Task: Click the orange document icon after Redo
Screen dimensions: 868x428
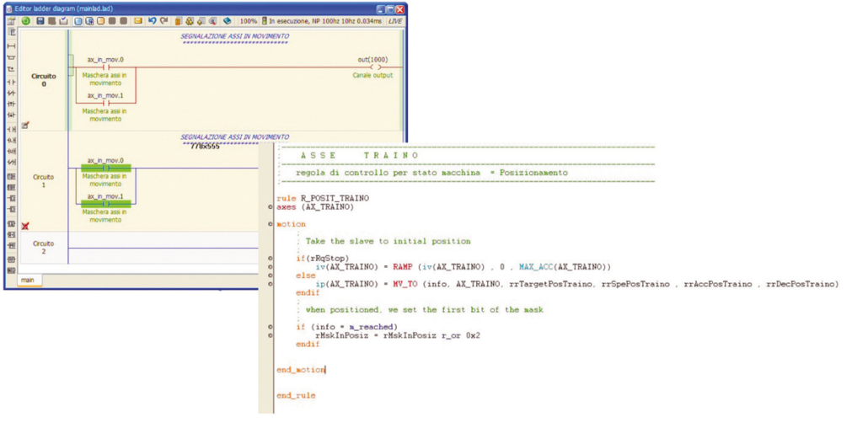Action: pyautogui.click(x=179, y=21)
